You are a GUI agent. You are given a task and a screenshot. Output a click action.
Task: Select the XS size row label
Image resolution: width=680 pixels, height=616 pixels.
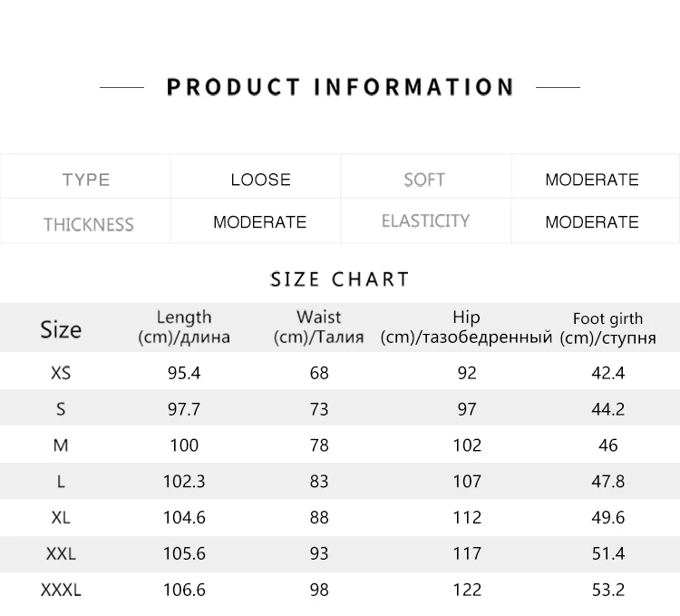[61, 373]
